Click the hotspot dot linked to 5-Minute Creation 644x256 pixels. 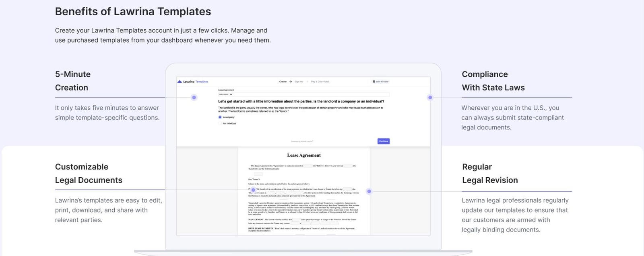point(194,97)
